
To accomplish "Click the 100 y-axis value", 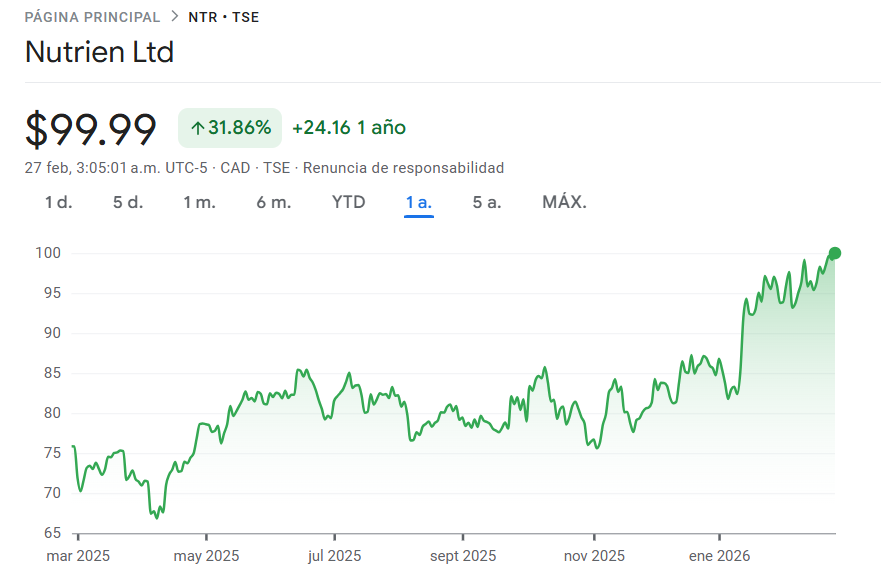I will point(48,253).
